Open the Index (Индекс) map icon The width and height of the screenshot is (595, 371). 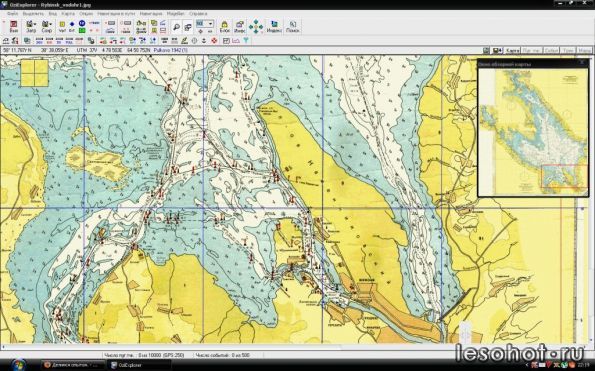click(274, 27)
